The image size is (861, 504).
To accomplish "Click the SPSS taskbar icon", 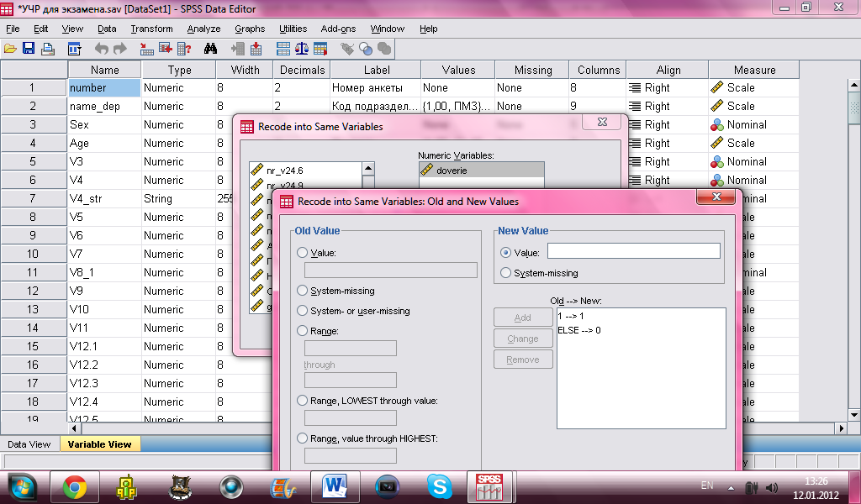I will tap(489, 486).
